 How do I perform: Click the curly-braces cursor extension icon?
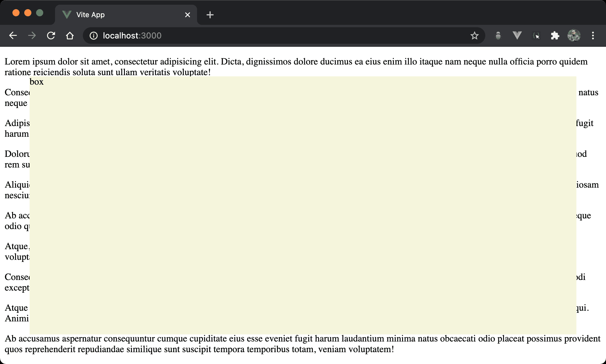tap(536, 36)
